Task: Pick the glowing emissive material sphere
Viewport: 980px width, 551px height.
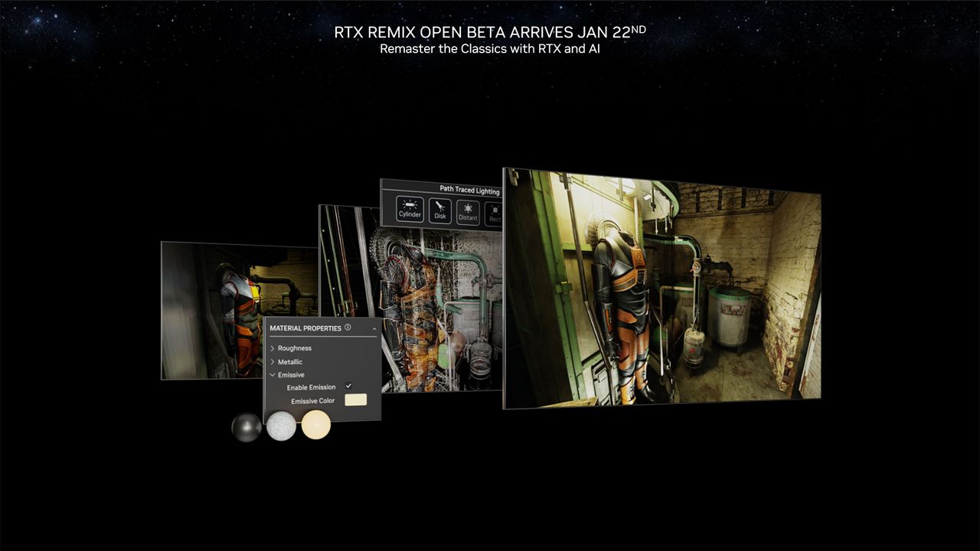Action: [316, 425]
